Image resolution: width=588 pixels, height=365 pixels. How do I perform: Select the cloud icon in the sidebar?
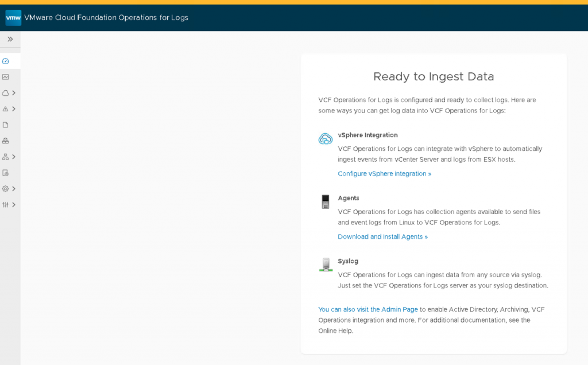coord(6,93)
